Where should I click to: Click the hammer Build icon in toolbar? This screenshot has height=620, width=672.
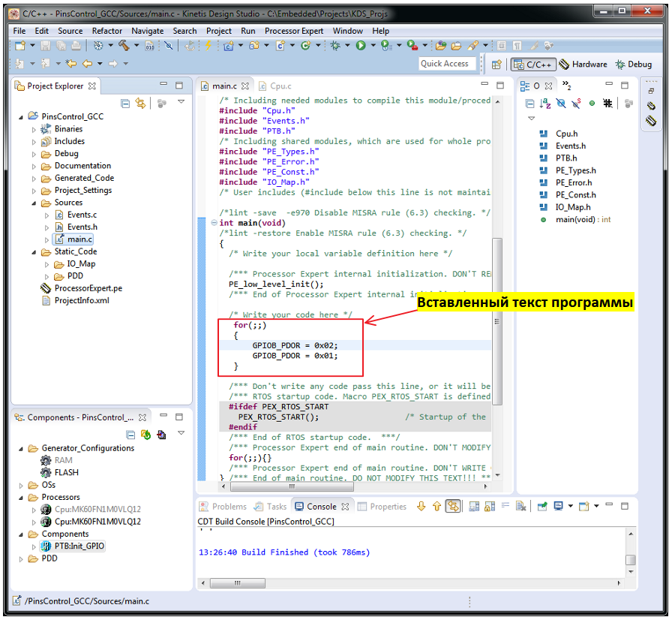click(124, 46)
